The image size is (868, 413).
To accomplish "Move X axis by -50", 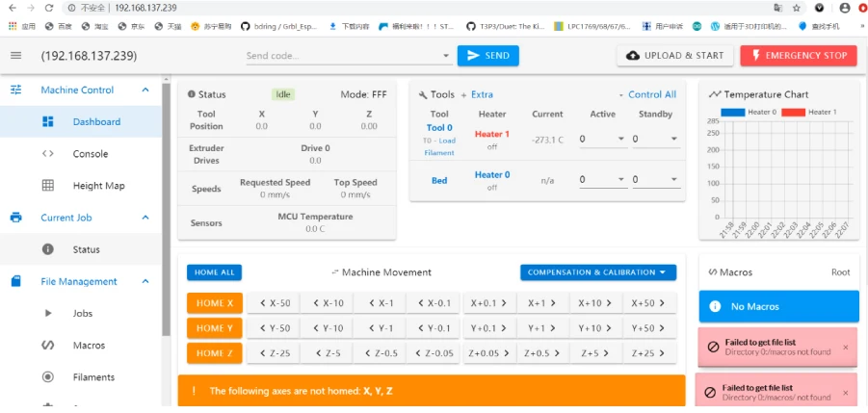I will pos(273,303).
